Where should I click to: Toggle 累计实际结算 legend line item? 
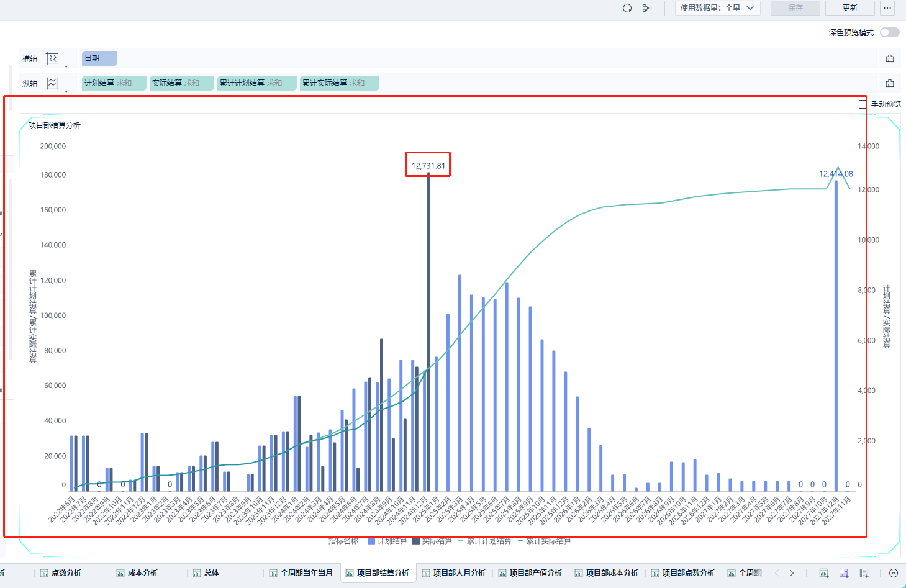(x=545, y=541)
